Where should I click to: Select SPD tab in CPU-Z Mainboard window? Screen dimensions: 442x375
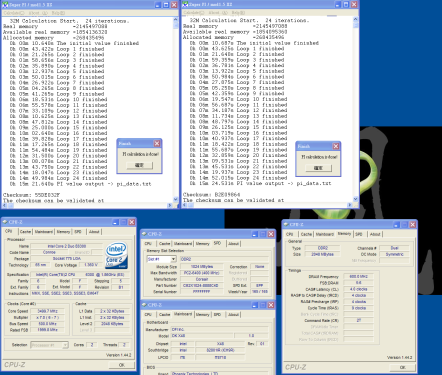pyautogui.click(x=217, y=315)
